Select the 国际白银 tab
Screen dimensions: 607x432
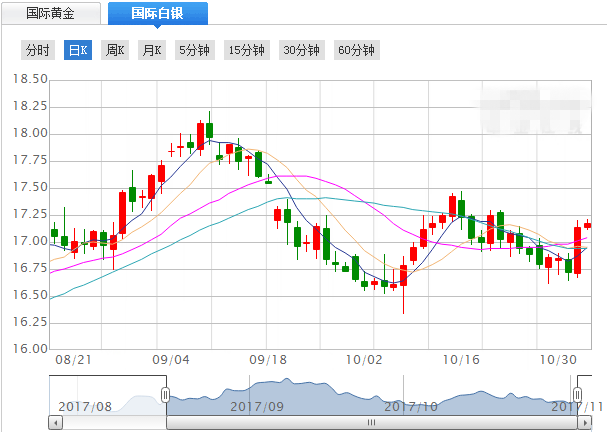(157, 14)
